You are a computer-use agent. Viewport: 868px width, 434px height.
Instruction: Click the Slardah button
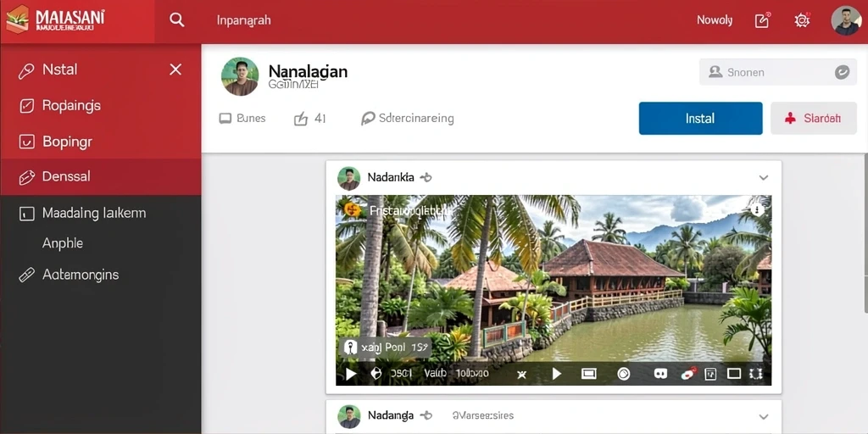tap(813, 118)
